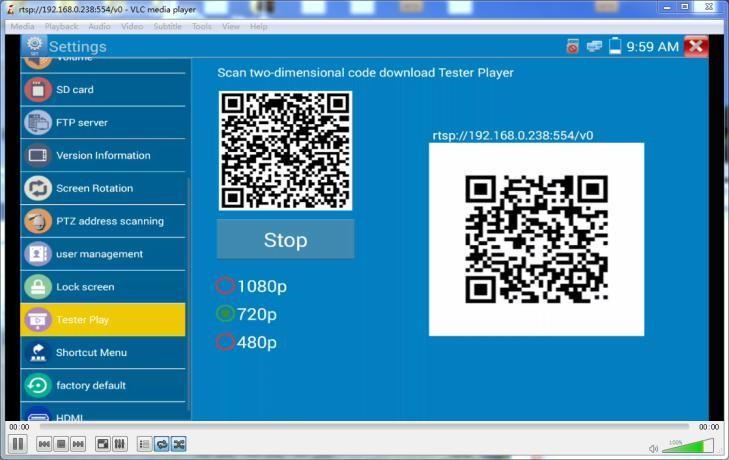
Task: Click the factory default restore icon
Action: (38, 386)
